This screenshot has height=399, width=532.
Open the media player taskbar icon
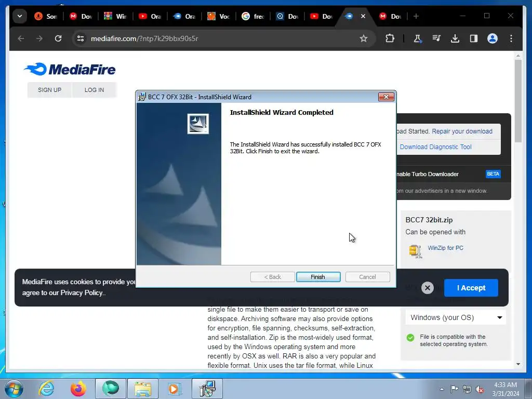pos(175,389)
